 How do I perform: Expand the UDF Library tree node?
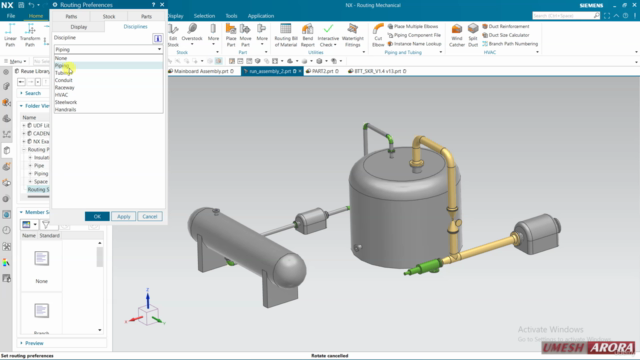(x=24, y=126)
